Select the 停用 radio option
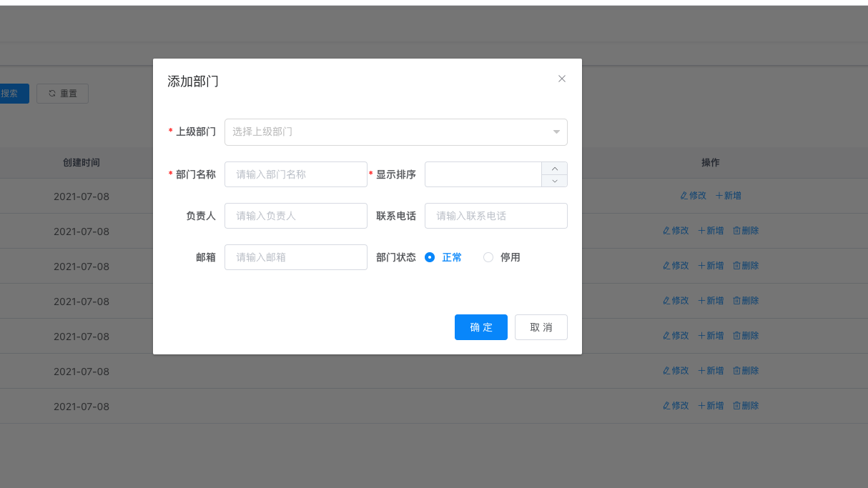Screen dimensions: 868x488 click(x=502, y=257)
